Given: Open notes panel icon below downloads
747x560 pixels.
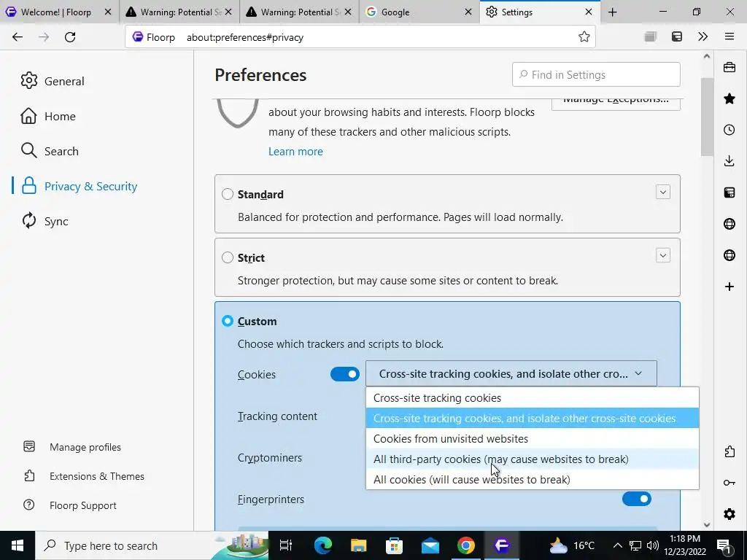Looking at the screenshot, I should tap(729, 192).
